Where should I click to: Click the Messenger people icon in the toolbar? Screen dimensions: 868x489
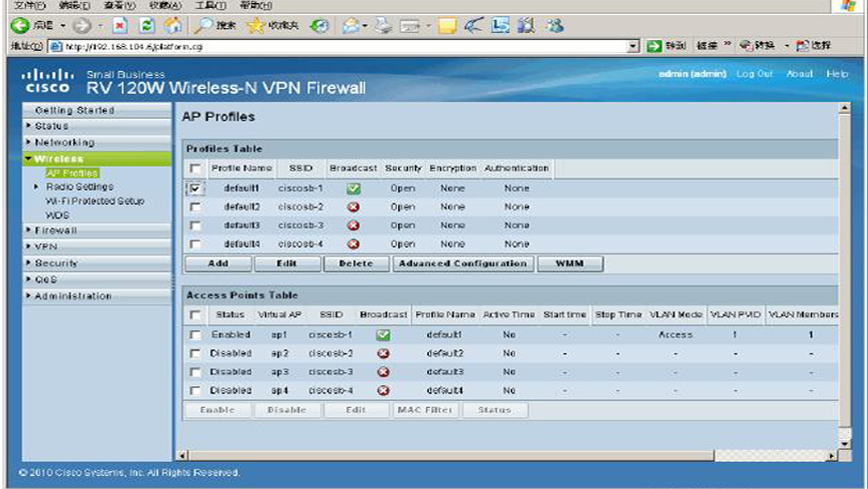(554, 26)
